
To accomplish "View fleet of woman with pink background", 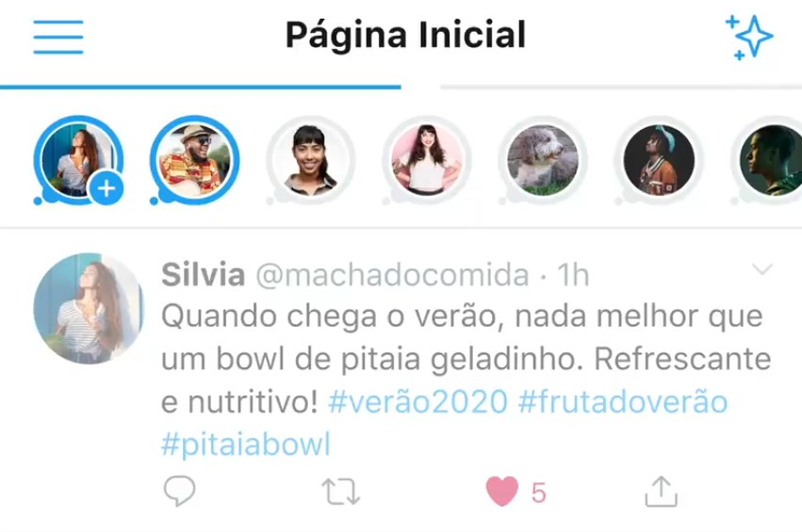I will (427, 160).
